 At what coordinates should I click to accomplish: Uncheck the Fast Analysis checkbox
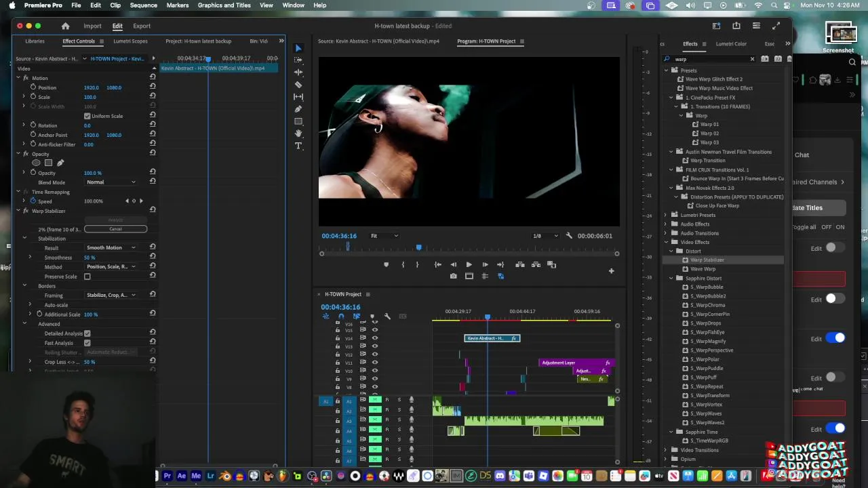point(87,343)
